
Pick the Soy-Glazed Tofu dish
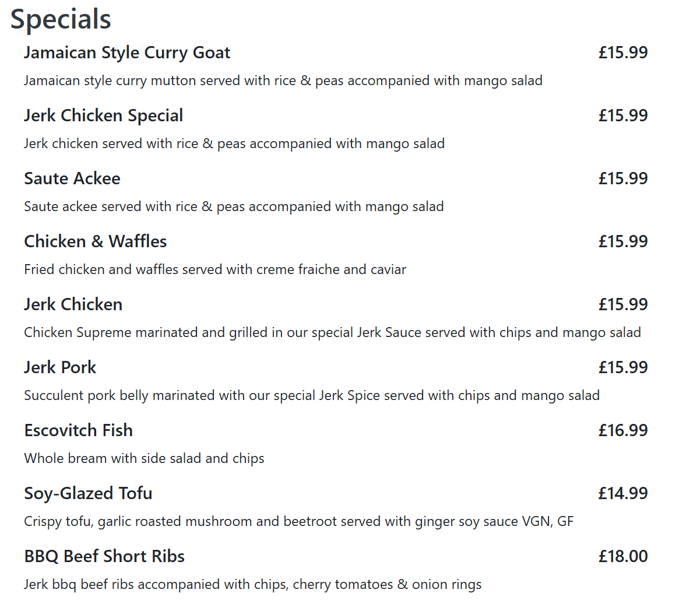click(88, 493)
